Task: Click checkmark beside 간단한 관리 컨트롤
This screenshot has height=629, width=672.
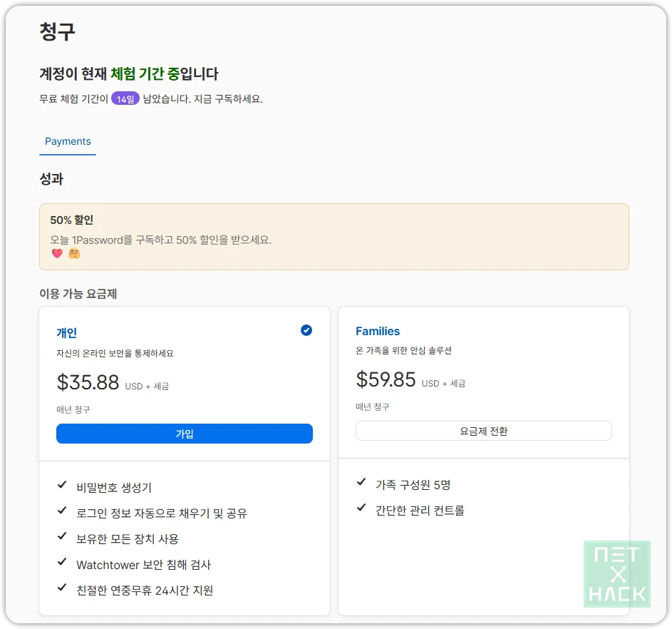Action: pos(361,508)
